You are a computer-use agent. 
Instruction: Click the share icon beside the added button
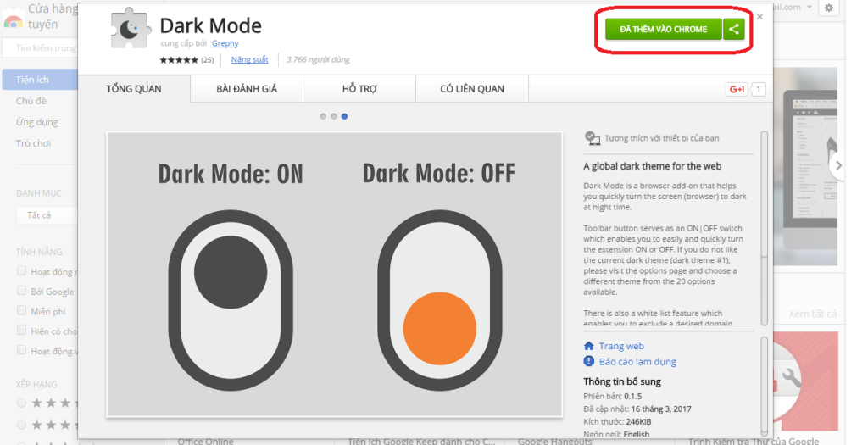(x=733, y=30)
